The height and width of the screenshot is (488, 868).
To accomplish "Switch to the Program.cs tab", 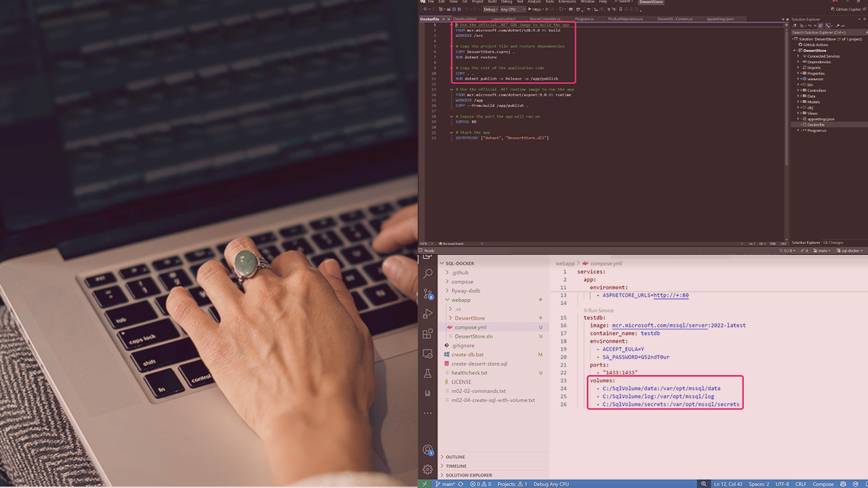I will pos(584,19).
